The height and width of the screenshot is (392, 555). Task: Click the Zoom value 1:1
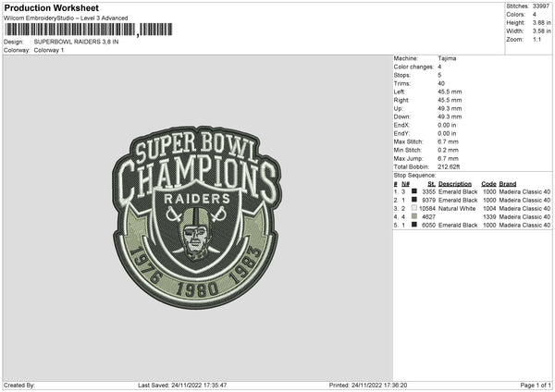tap(536, 39)
